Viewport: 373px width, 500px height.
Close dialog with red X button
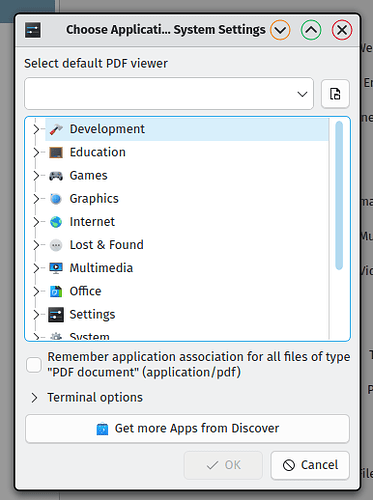click(x=342, y=30)
